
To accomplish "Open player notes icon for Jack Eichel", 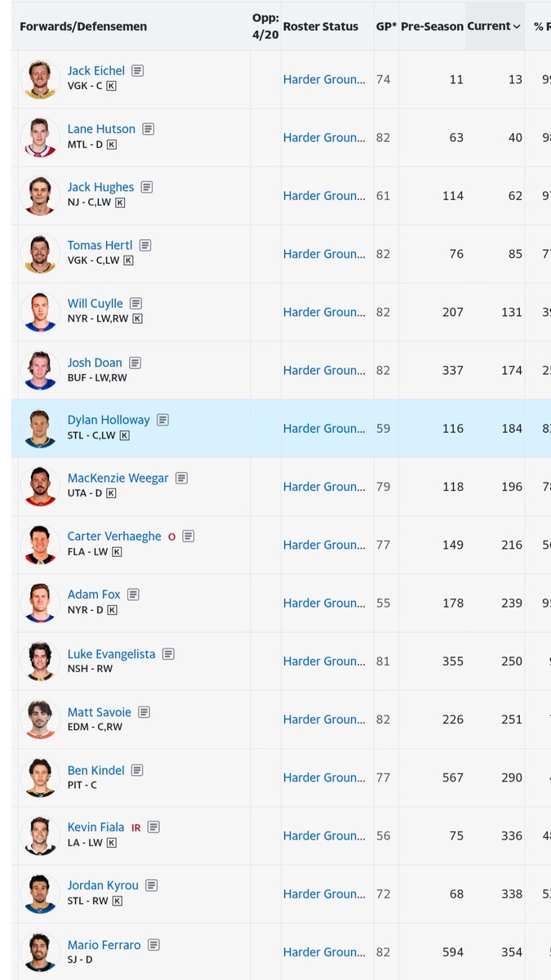I will [137, 71].
